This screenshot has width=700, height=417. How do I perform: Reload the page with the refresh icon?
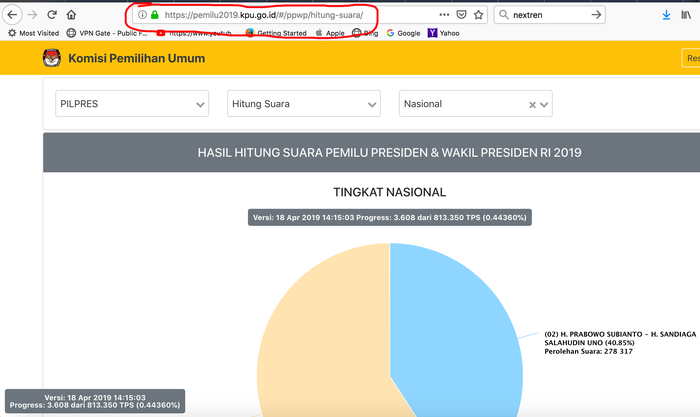(52, 15)
